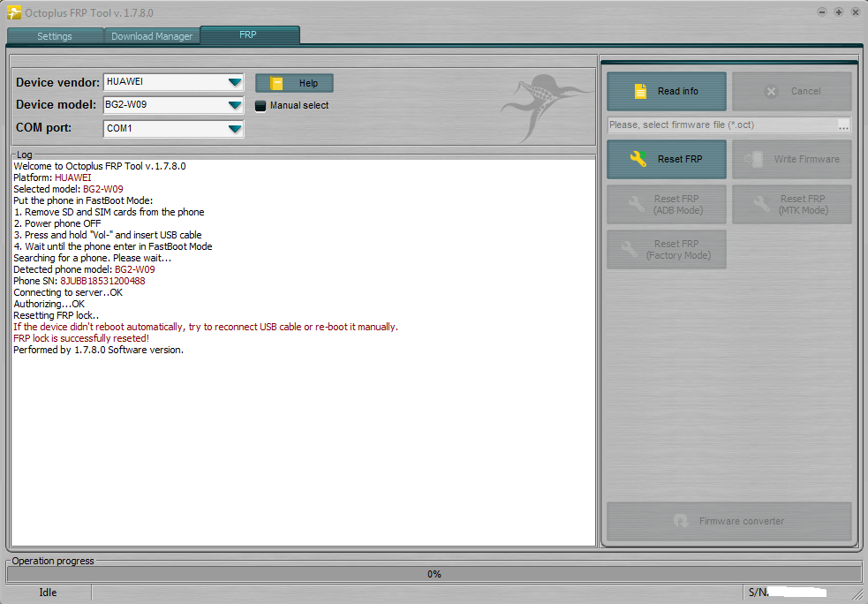Screen dimensions: 868x604
Task: Open the COM port dropdown arrow
Action: (x=235, y=129)
